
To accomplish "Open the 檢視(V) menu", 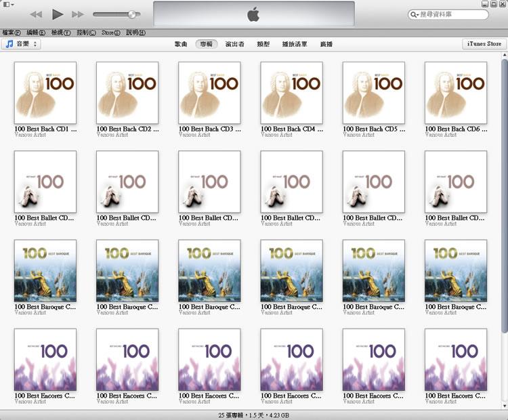I will [61, 33].
